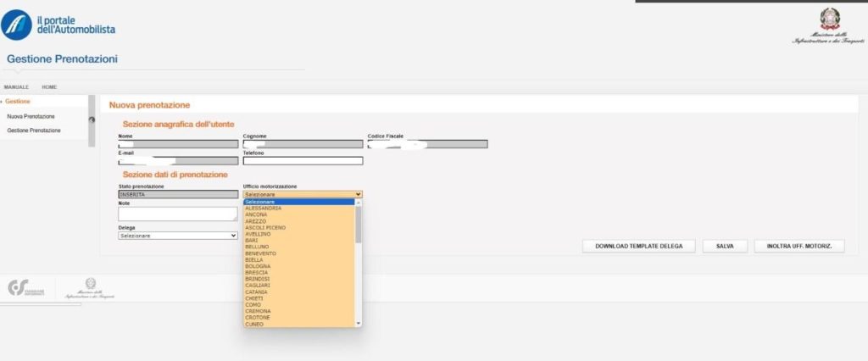The width and height of the screenshot is (868, 361).
Task: Click the Ministero delle Infrastrutture emblem at top
Action: (x=829, y=26)
